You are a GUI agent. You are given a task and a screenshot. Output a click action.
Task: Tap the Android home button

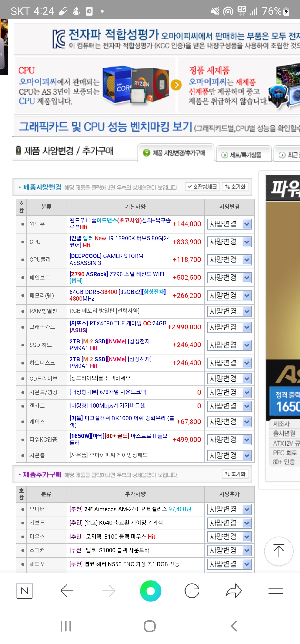(150, 626)
